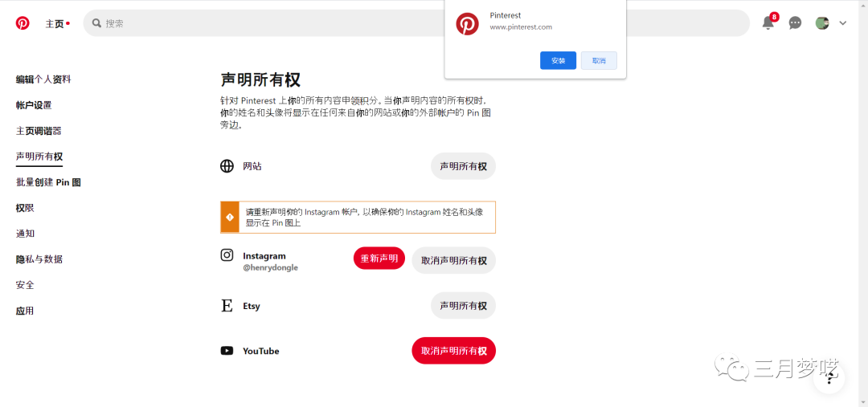Click the YouTube row label

[x=260, y=351]
